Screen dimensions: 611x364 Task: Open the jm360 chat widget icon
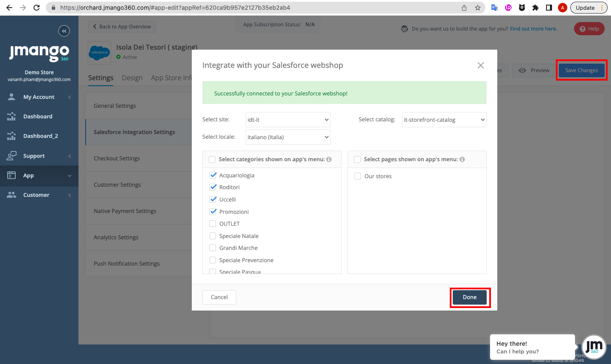(594, 347)
